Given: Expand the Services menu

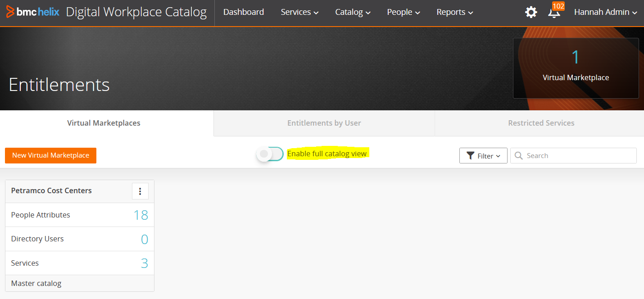Looking at the screenshot, I should pos(299,13).
